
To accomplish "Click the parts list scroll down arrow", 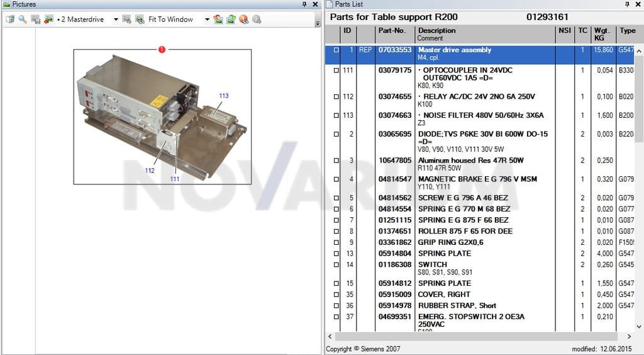I will 639,327.
